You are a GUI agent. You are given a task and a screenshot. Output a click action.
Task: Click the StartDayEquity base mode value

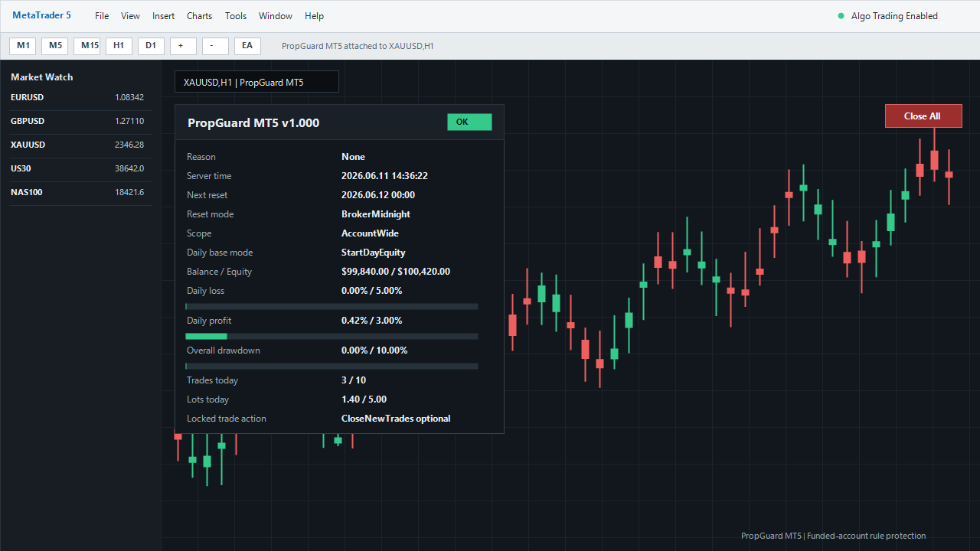coord(374,253)
